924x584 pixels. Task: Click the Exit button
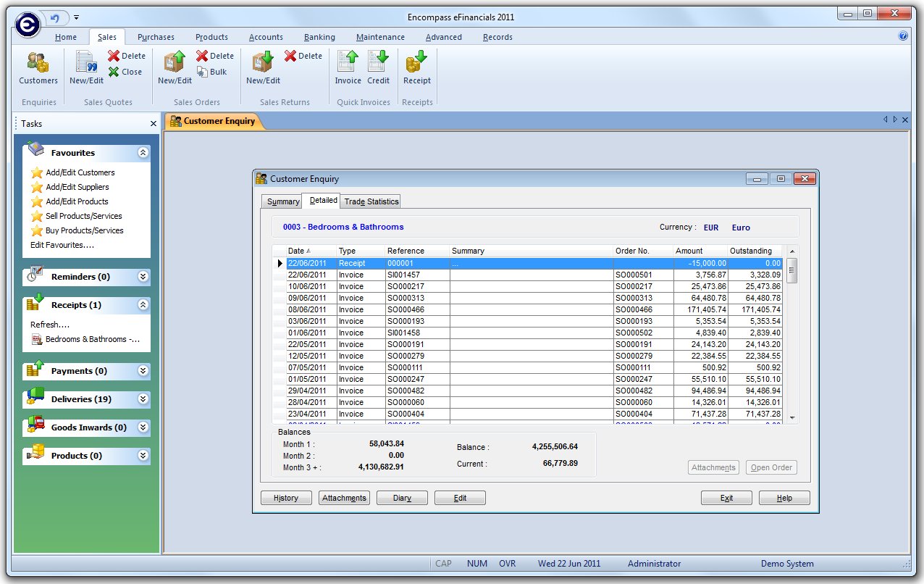[x=726, y=498]
